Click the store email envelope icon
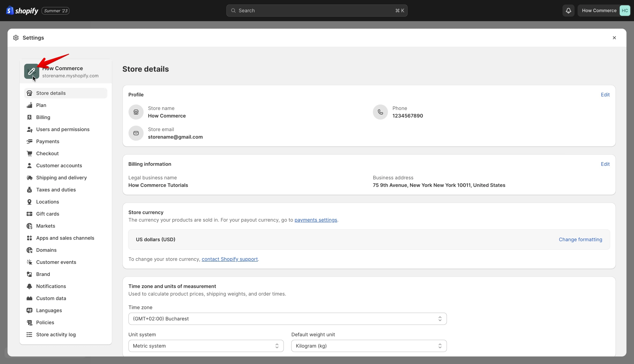 (x=136, y=133)
